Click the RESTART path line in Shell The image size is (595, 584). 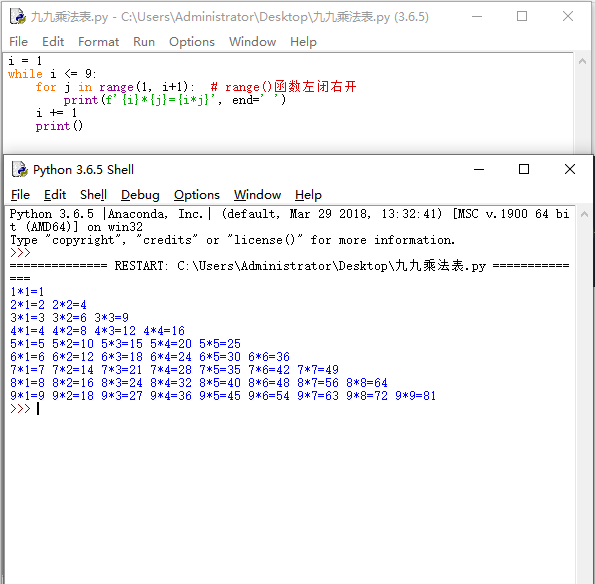[x=289, y=266]
